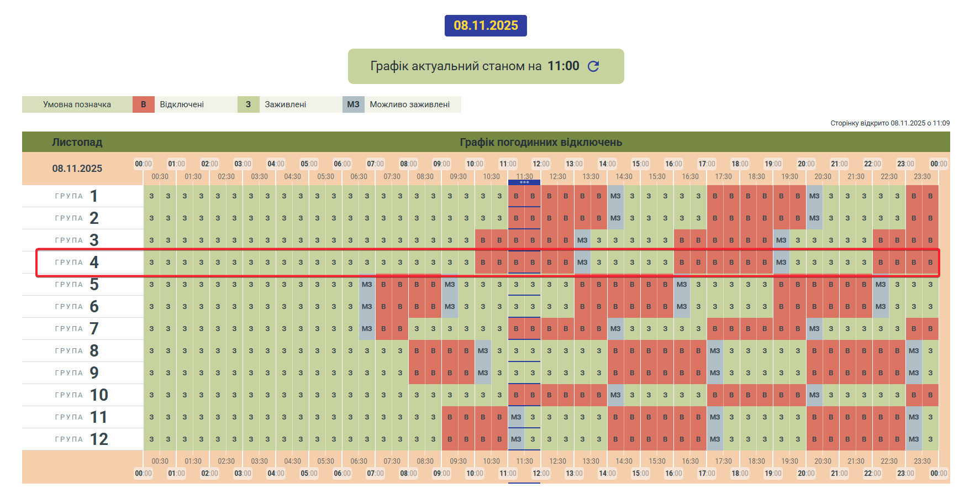Click the 06:00 label in the header row
The height and width of the screenshot is (498, 980).
click(x=342, y=164)
